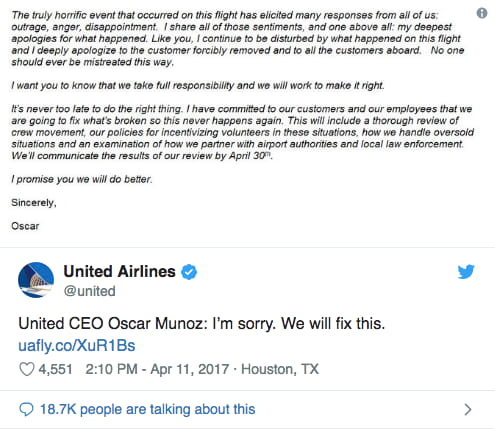Like the tweet with the heart icon
This screenshot has height=429, width=495.
click(x=27, y=369)
